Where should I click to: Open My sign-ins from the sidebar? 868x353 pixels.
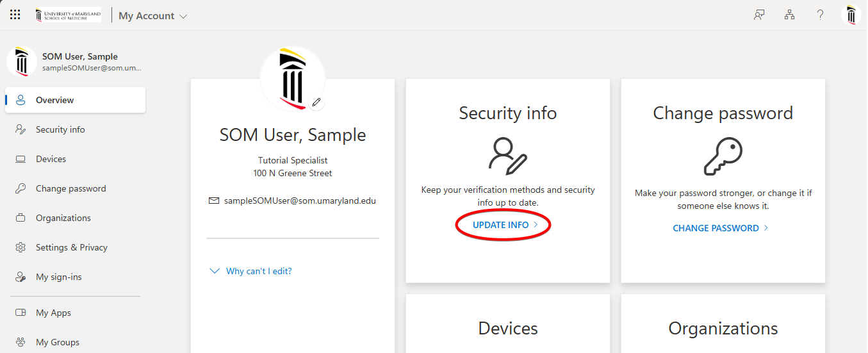click(x=58, y=277)
